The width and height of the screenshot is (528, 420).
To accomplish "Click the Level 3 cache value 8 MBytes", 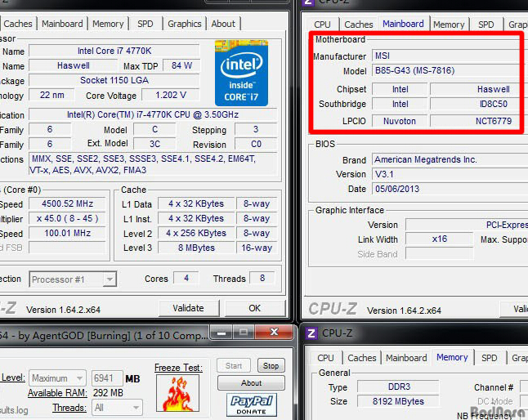I will pyautogui.click(x=196, y=248).
